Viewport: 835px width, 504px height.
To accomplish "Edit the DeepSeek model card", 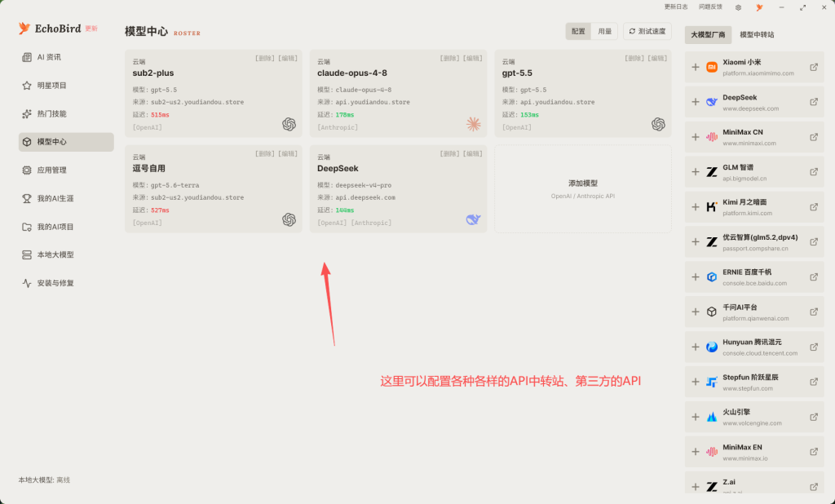I will click(x=473, y=153).
